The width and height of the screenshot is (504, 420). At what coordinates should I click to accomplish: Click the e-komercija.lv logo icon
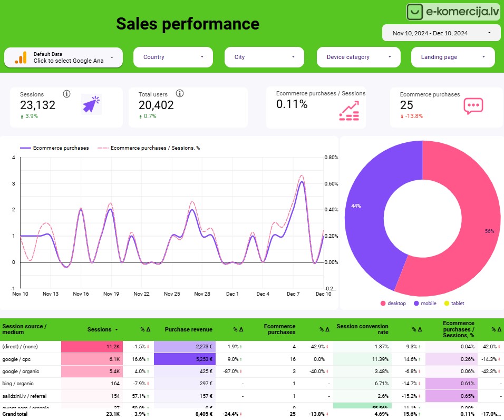point(415,12)
